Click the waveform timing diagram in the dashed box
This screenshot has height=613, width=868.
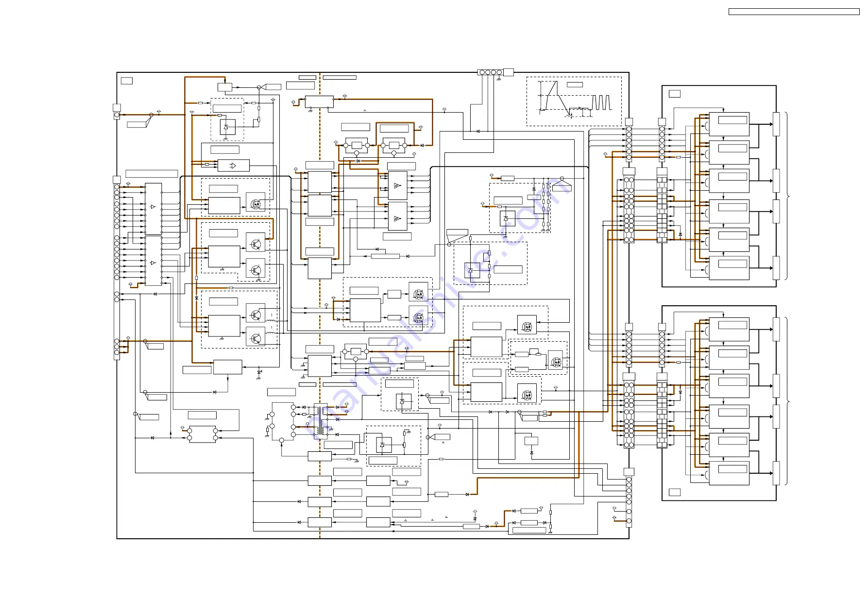(x=574, y=101)
